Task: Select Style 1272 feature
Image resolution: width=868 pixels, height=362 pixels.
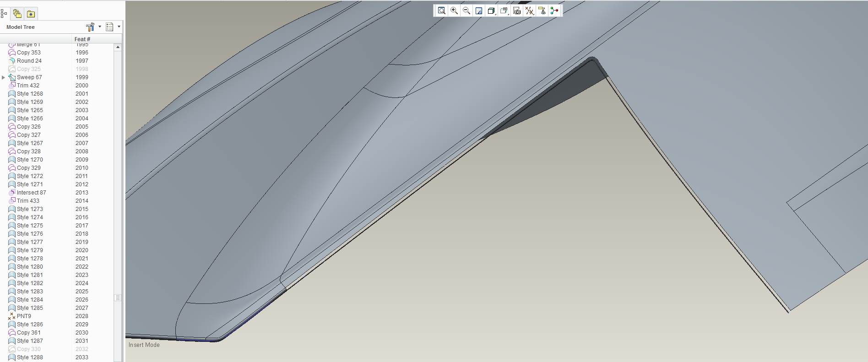Action: [30, 176]
